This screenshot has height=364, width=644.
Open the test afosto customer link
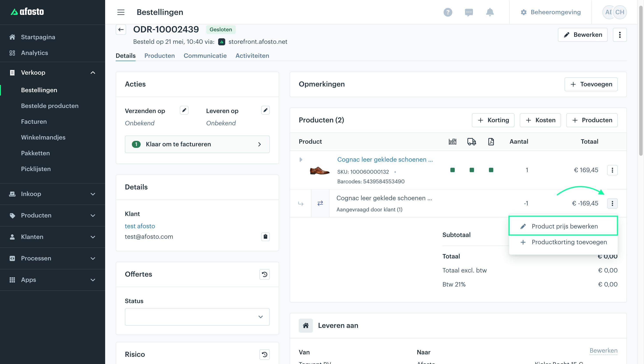[140, 226]
